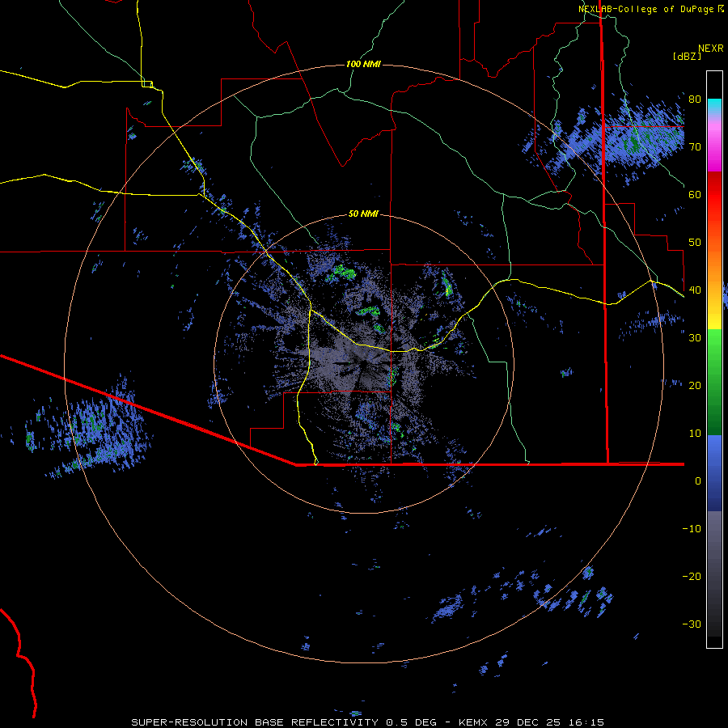Click the 50 dBZ scale value
The height and width of the screenshot is (728, 728).
[695, 243]
